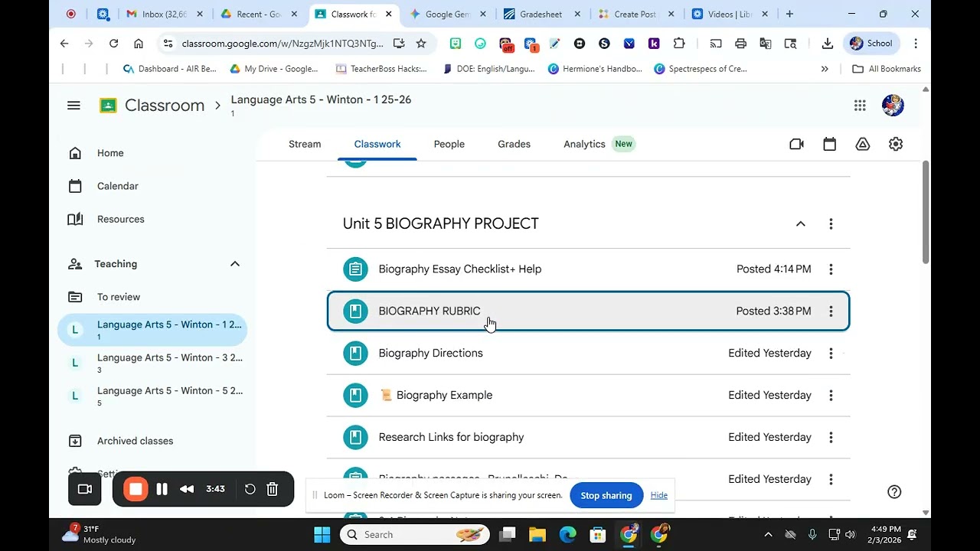Screen dimensions: 980x551
Task: Open Chrome extensions puzzle icon
Action: point(678,44)
